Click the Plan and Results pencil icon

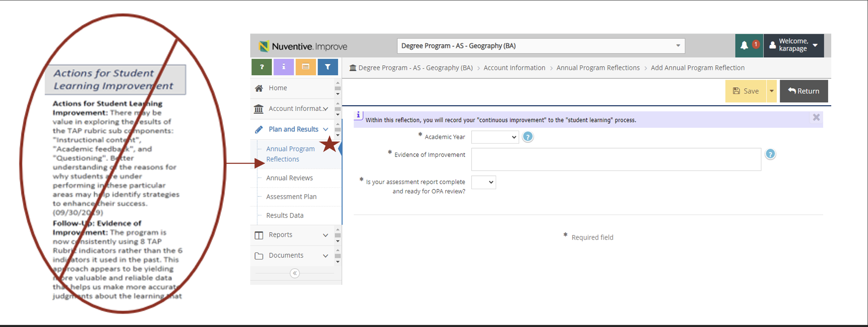pyautogui.click(x=259, y=130)
